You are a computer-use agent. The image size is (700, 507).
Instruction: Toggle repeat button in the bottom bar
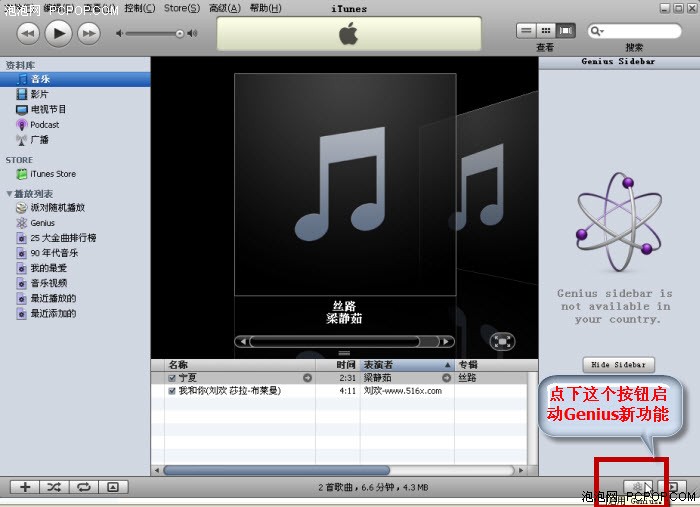tap(84, 487)
